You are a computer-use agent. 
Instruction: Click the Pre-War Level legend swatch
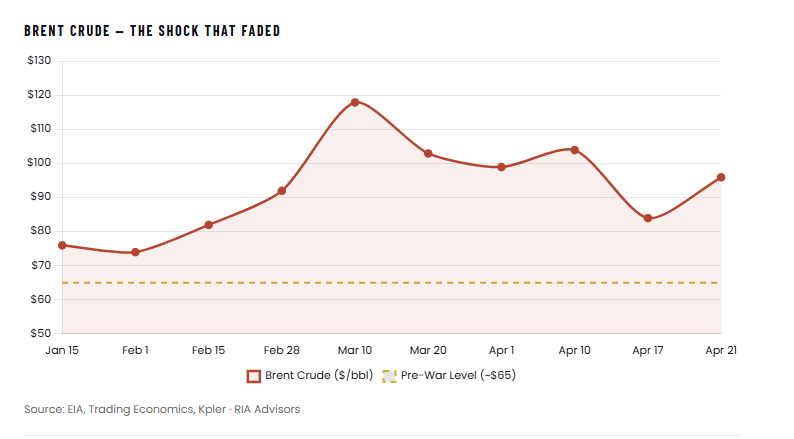pyautogui.click(x=391, y=376)
